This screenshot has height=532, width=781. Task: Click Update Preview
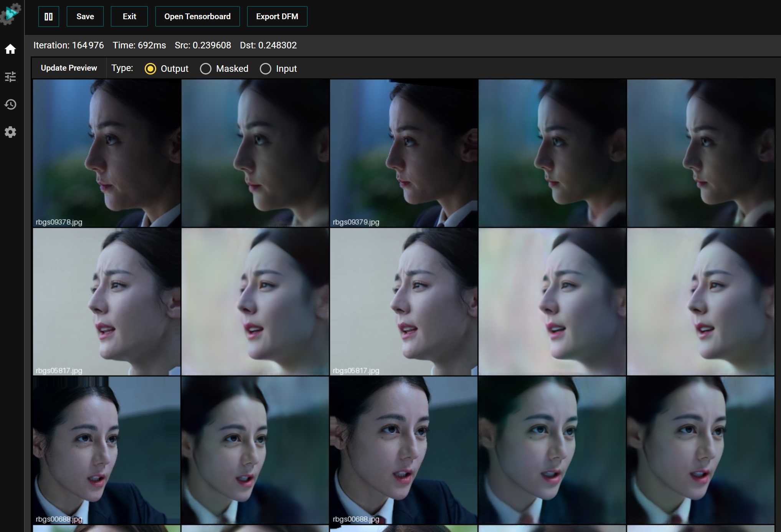[x=69, y=68]
